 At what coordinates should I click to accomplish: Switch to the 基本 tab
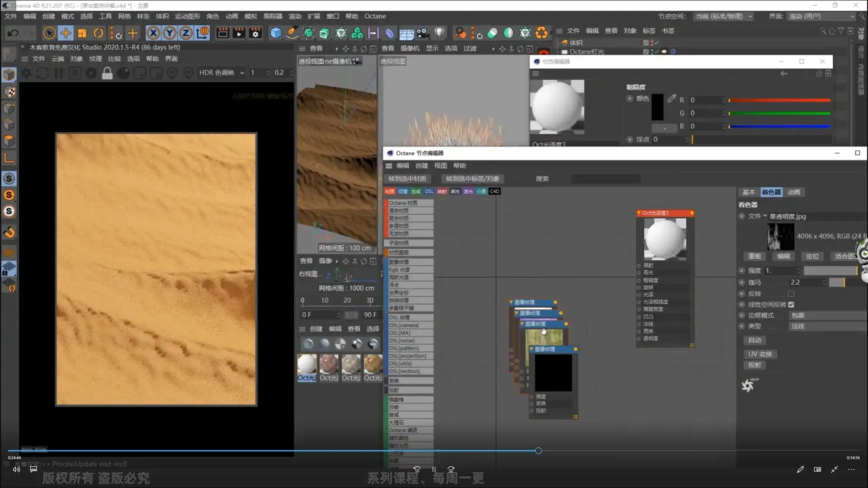[x=748, y=192]
